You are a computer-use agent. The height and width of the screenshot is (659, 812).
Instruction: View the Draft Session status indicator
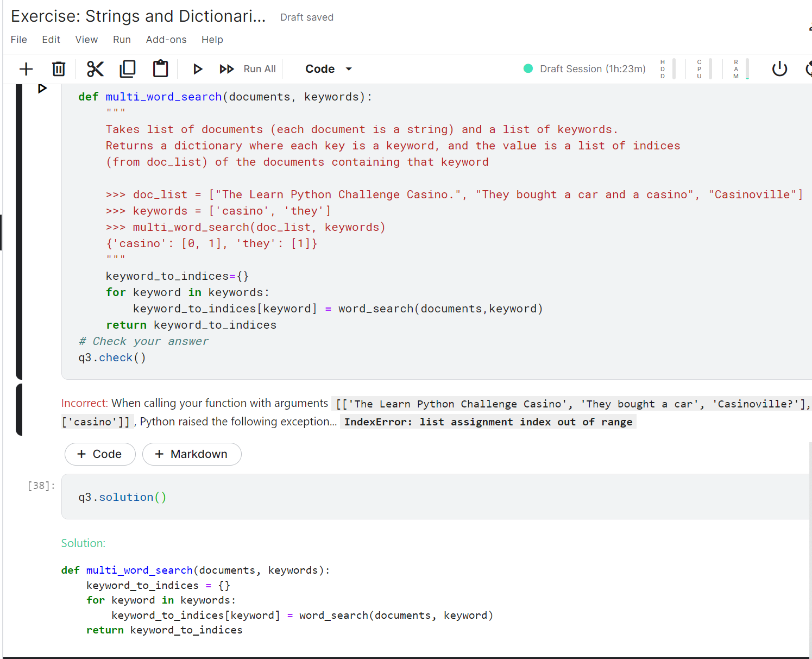coord(584,69)
